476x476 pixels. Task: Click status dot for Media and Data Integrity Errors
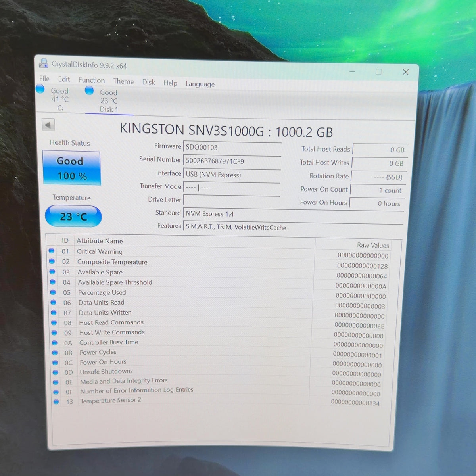pyautogui.click(x=56, y=382)
